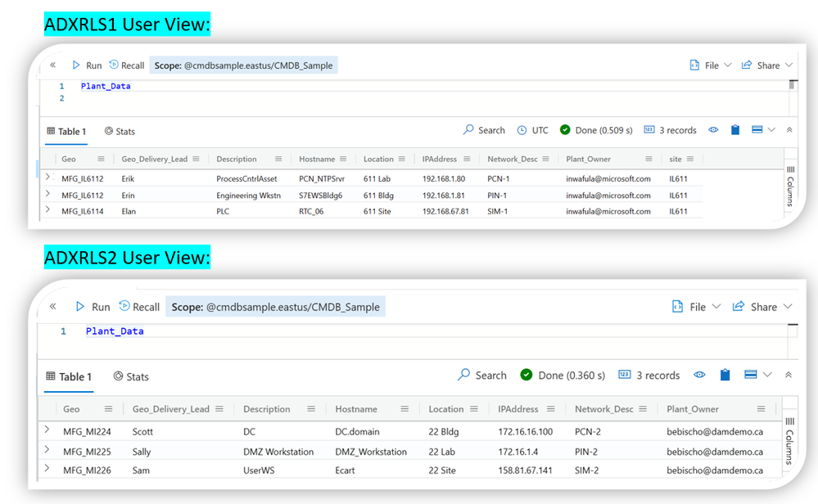Switch to Stats tab in ADXRLS1 view
This screenshot has width=818, height=504.
(x=120, y=132)
